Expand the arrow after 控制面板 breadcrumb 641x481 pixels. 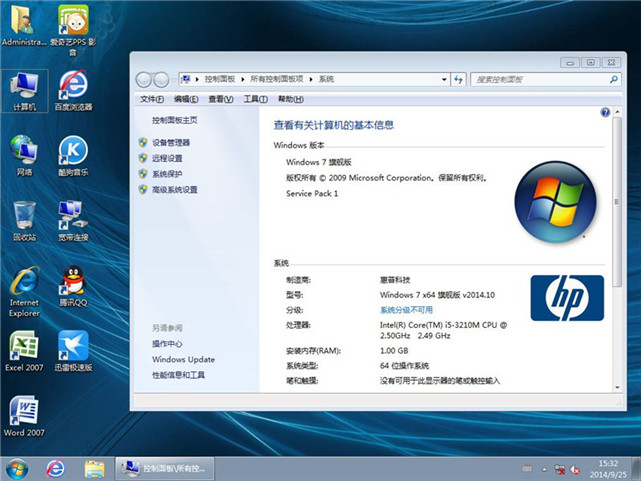(x=242, y=79)
